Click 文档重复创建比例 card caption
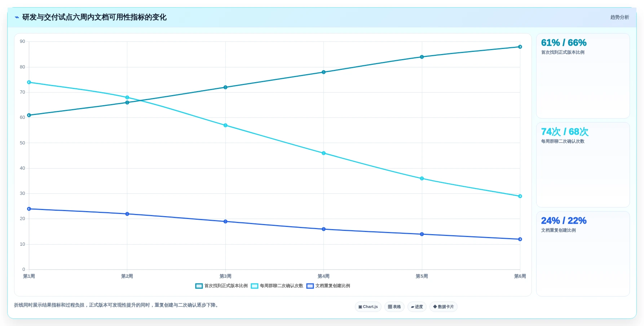 558,231
